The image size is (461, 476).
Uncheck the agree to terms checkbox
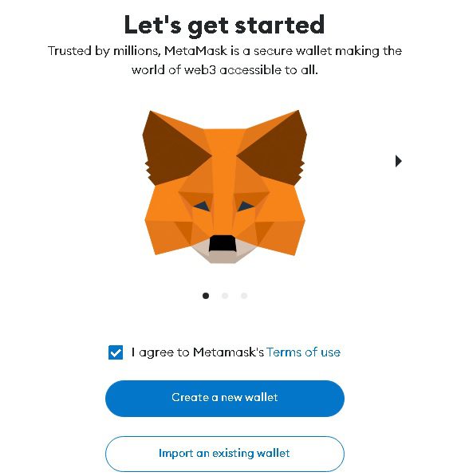(116, 352)
